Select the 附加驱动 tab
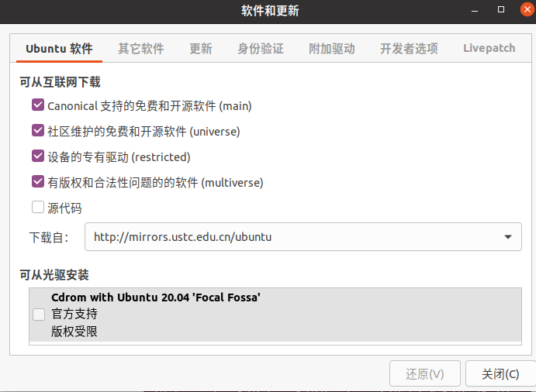 tap(331, 49)
